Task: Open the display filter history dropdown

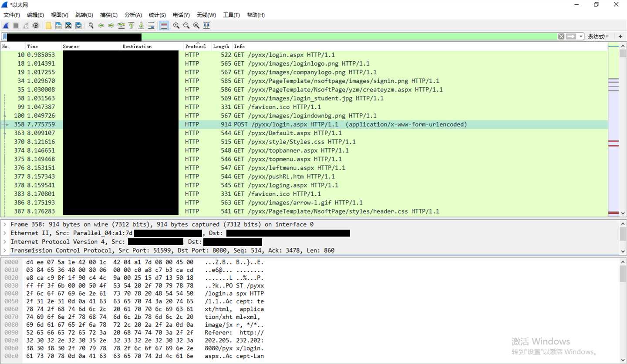Action: pyautogui.click(x=581, y=37)
